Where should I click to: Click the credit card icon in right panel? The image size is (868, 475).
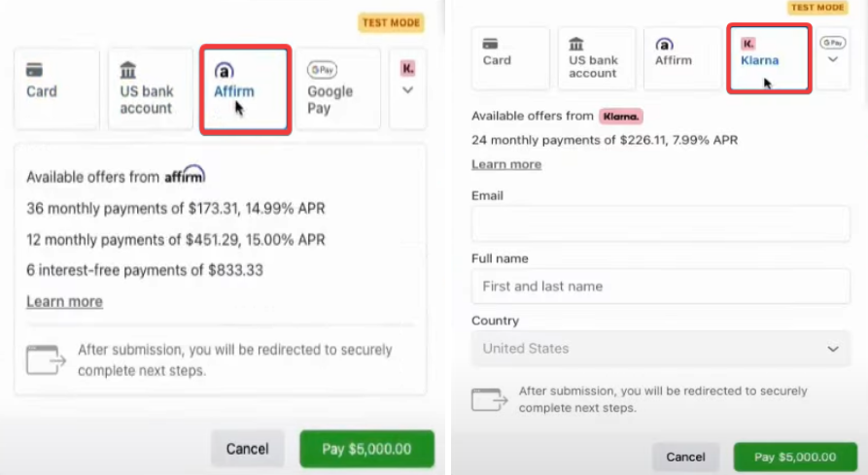(491, 43)
